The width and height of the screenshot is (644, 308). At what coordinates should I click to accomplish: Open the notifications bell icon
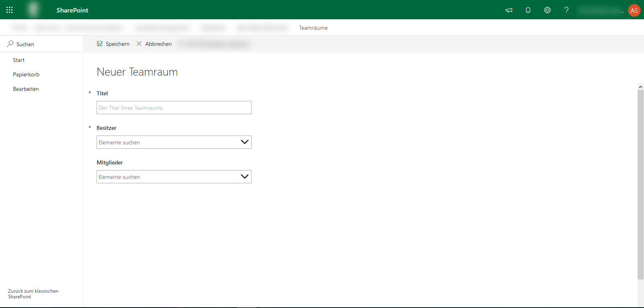click(528, 10)
